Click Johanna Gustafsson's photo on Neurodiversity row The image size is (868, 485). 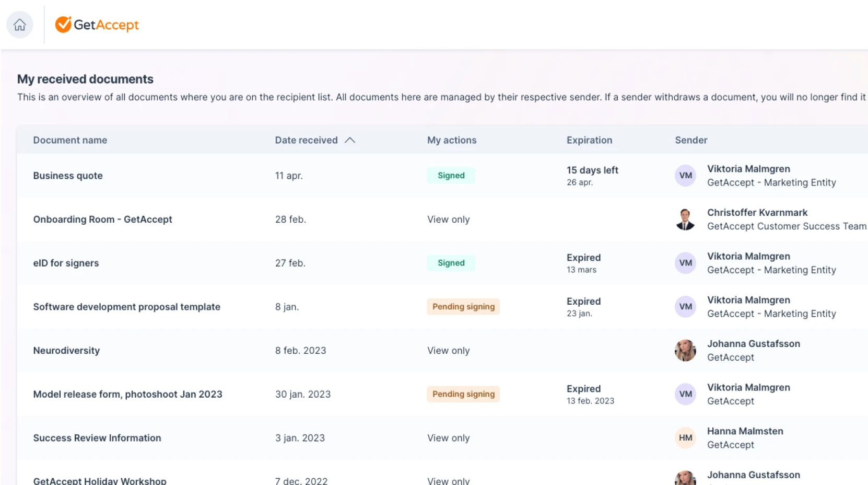pyautogui.click(x=685, y=350)
